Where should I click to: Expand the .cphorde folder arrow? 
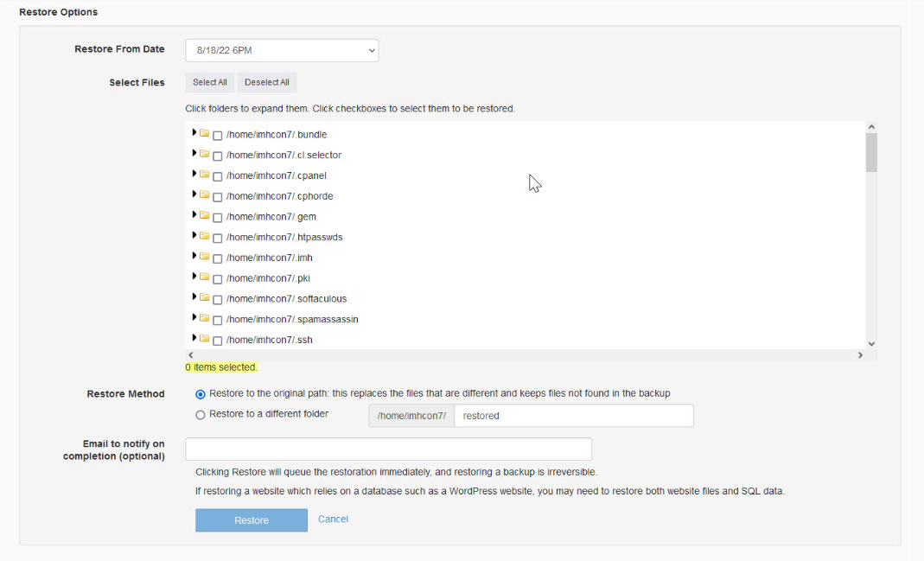click(x=194, y=194)
